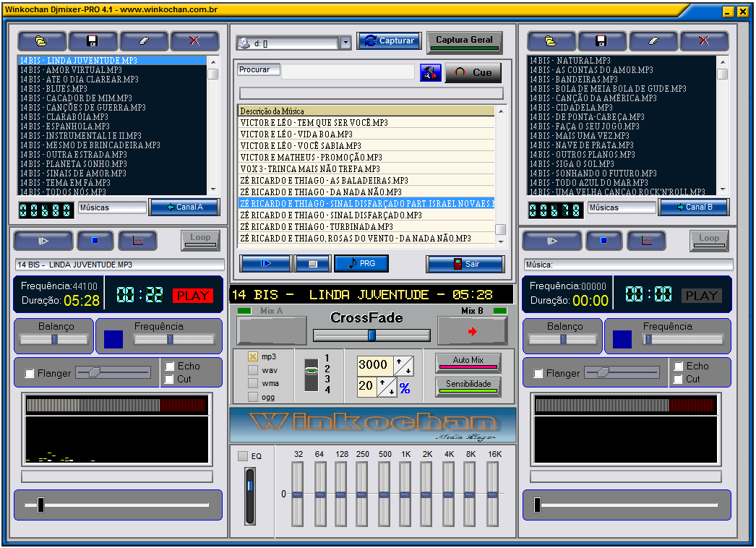
Task: Eraser icon in right deck B toolbar
Action: coord(653,41)
